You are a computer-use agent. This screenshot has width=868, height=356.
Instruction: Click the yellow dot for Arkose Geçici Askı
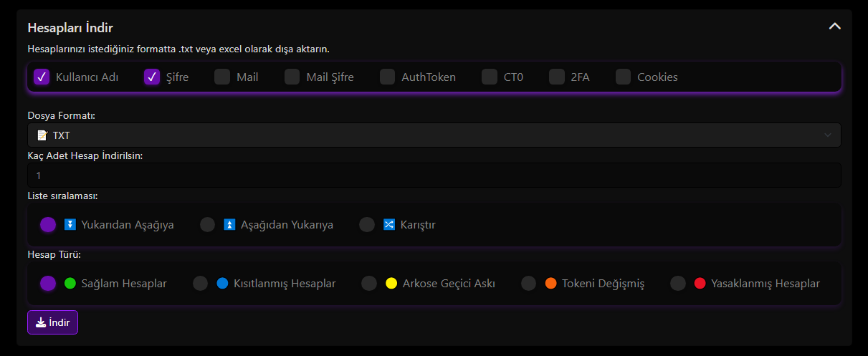pyautogui.click(x=391, y=283)
